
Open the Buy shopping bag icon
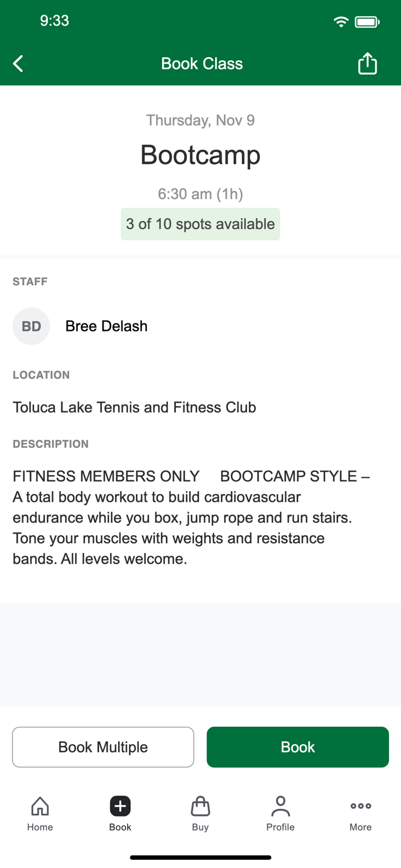click(x=200, y=806)
